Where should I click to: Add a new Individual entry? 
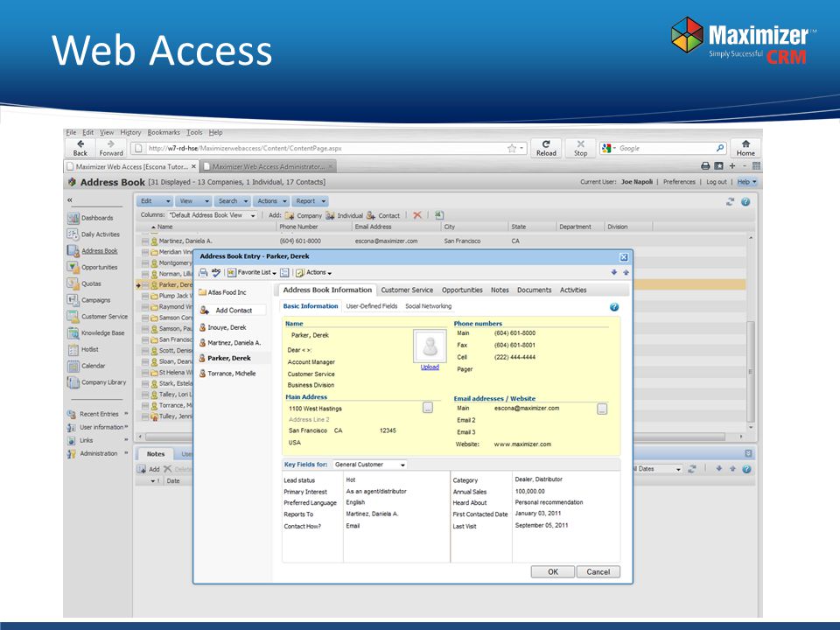click(x=345, y=215)
